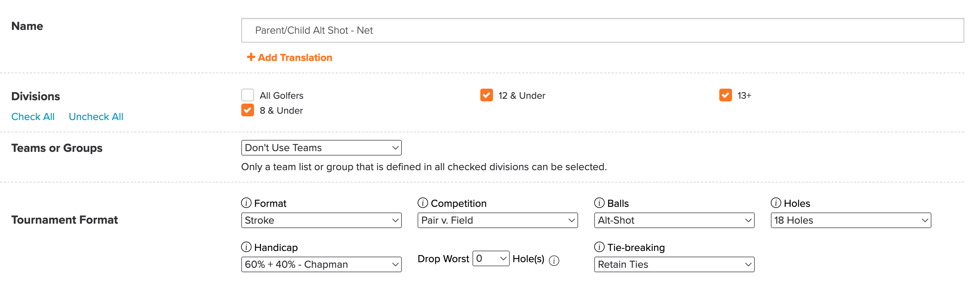This screenshot has height=282, width=980.
Task: Click the Name input field
Action: coord(603,31)
